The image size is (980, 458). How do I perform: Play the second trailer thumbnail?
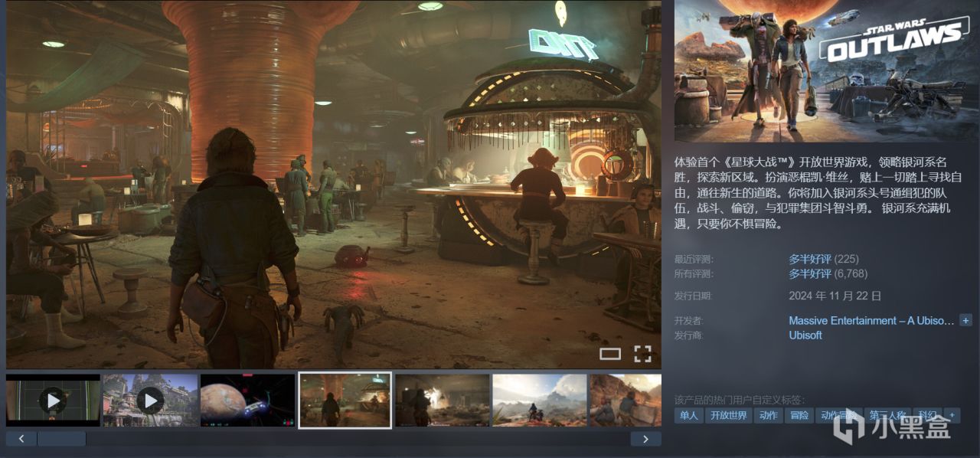coord(150,400)
